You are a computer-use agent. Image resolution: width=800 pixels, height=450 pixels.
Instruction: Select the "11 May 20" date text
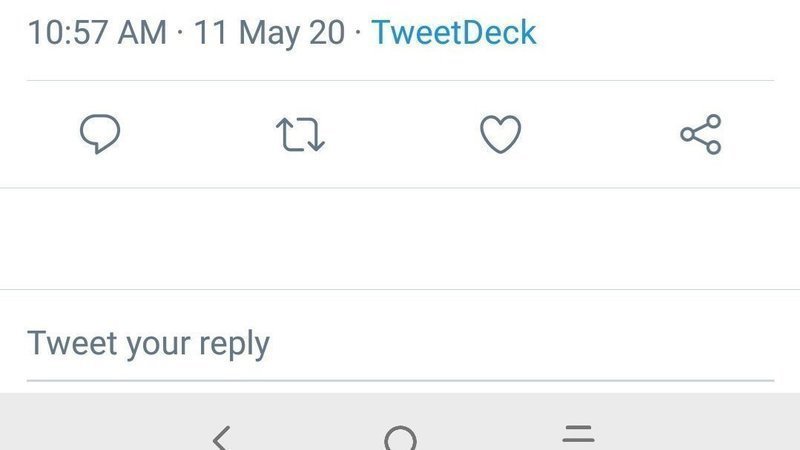[269, 32]
